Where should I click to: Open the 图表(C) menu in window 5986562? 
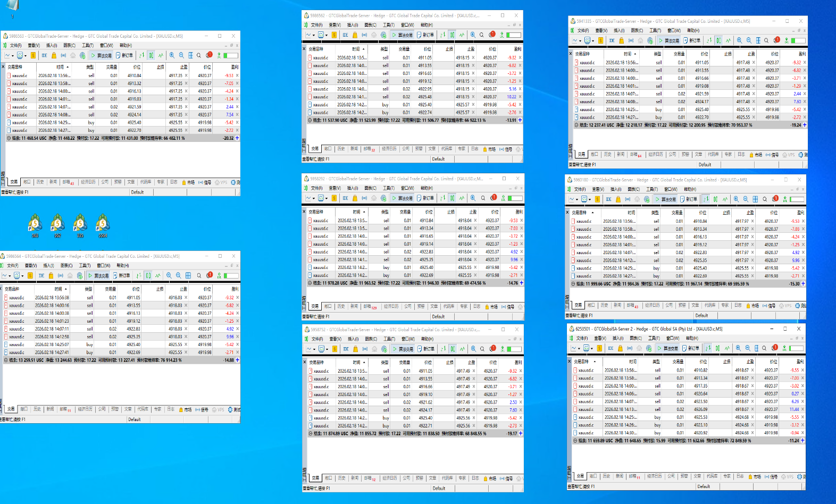click(371, 25)
